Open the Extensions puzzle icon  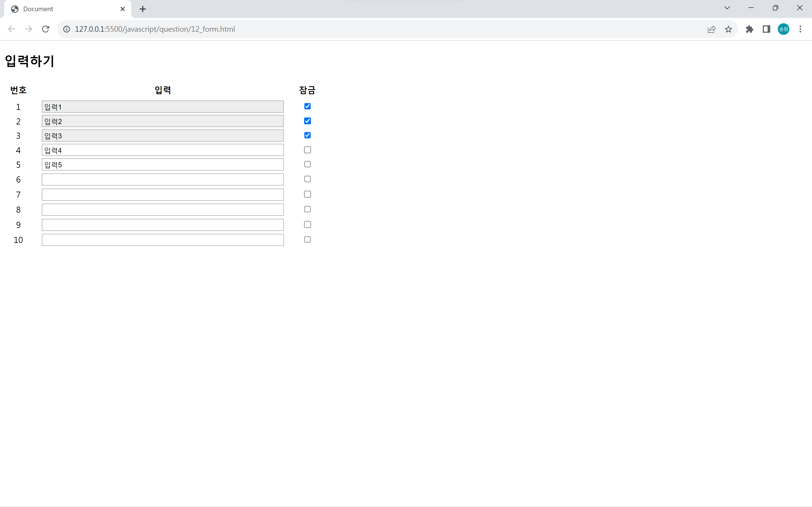click(749, 29)
